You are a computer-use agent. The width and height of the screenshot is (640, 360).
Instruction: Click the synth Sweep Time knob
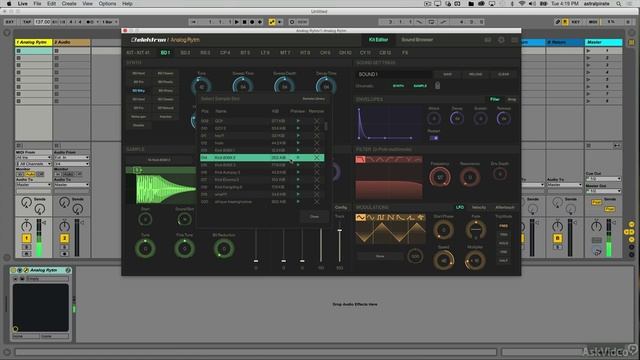[x=242, y=86]
